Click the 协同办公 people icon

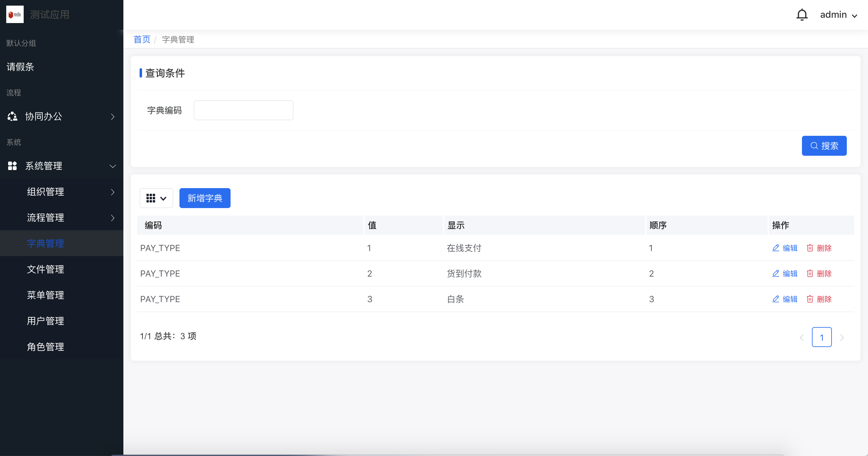tap(12, 116)
